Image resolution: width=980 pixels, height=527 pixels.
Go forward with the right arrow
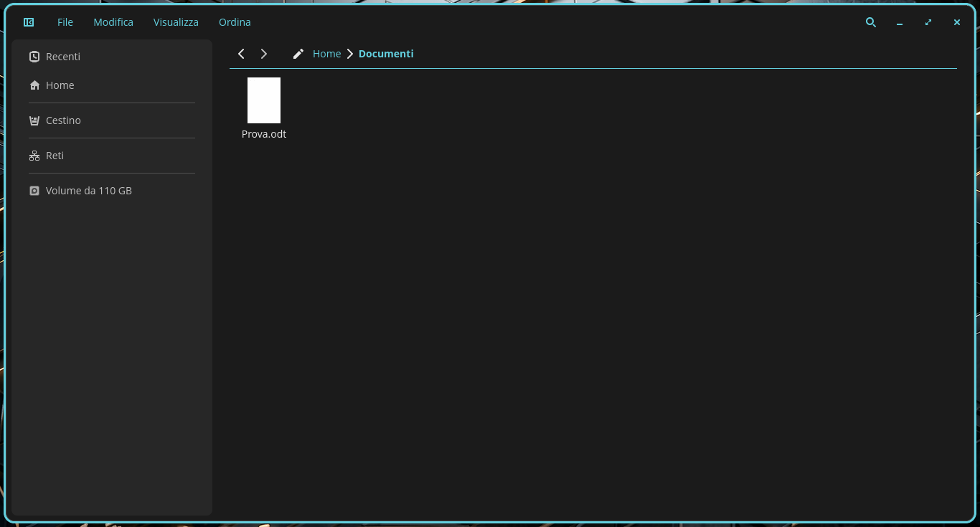(264, 54)
